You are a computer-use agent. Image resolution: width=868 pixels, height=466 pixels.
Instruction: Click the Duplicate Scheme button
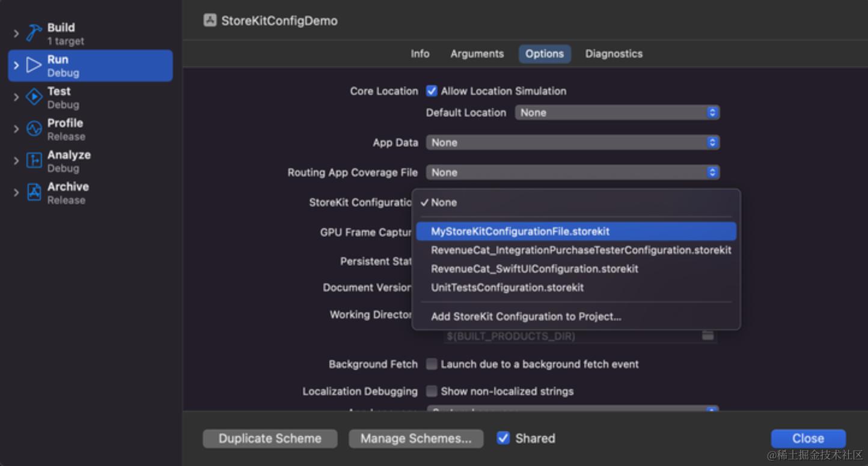pos(270,438)
